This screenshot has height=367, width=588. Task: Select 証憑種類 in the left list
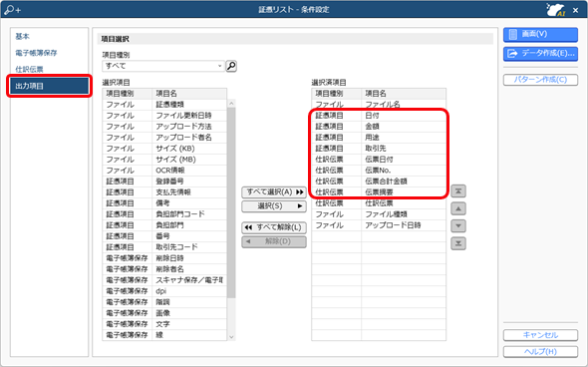pyautogui.click(x=164, y=105)
